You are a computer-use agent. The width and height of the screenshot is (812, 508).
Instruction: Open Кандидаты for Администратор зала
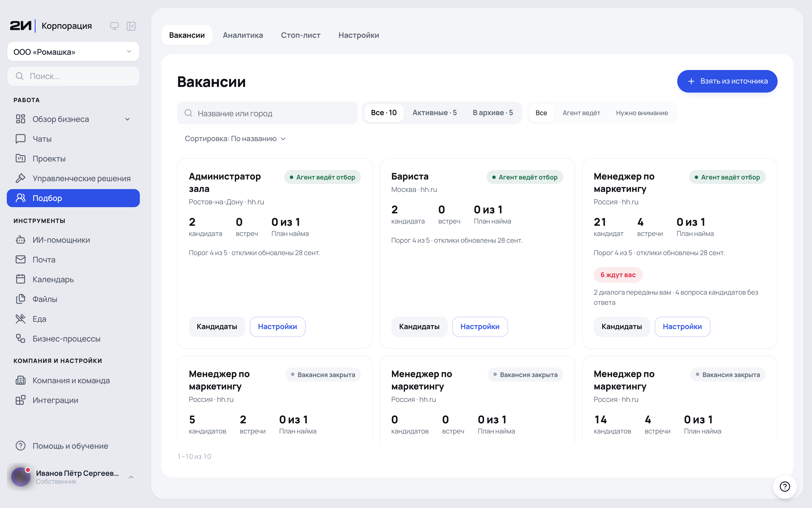click(217, 327)
